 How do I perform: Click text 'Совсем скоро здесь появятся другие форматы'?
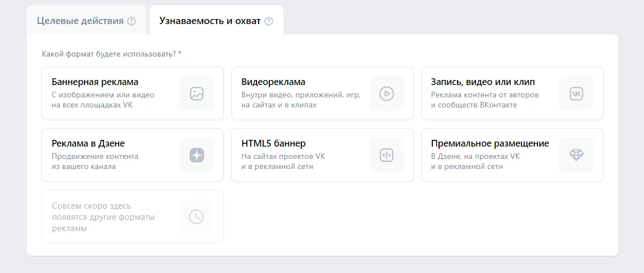click(103, 211)
